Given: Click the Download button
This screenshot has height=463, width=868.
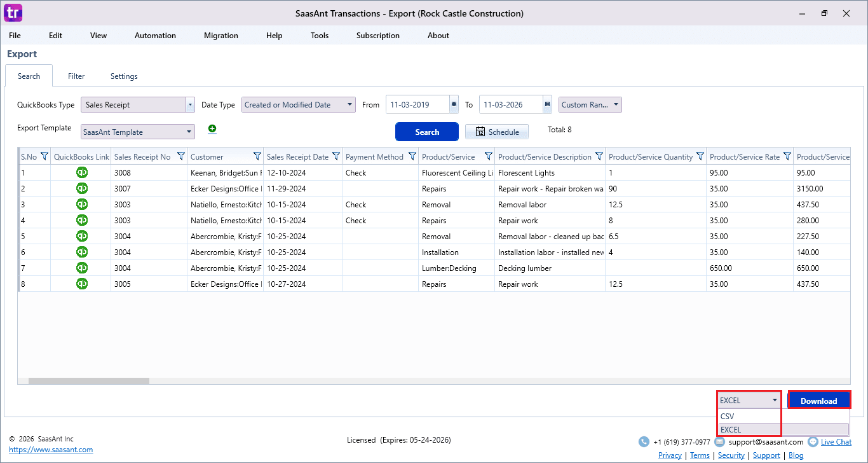Looking at the screenshot, I should pyautogui.click(x=818, y=400).
